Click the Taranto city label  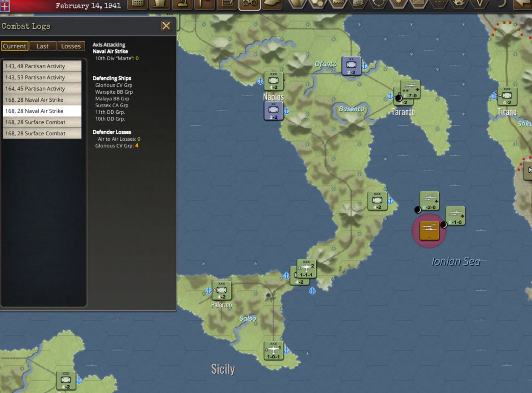tap(403, 112)
